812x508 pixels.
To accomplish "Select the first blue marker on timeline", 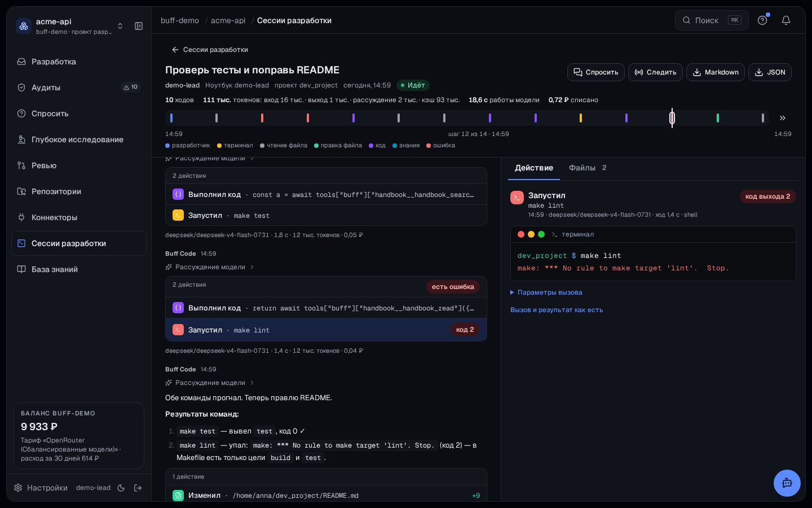I will pyautogui.click(x=171, y=118).
